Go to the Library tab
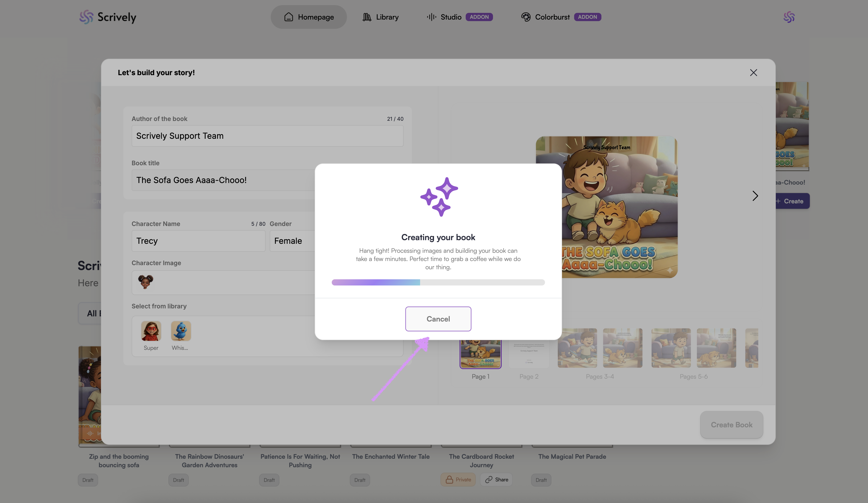This screenshot has width=868, height=503. (380, 17)
